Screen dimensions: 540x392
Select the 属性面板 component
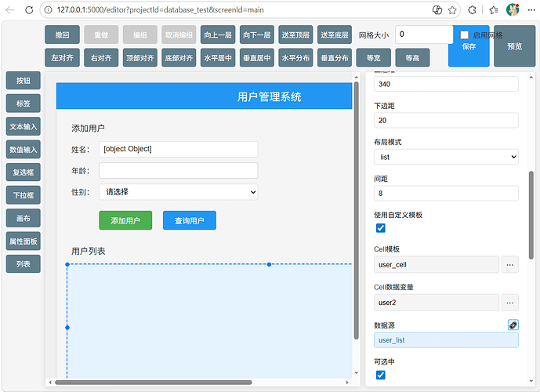(24, 241)
